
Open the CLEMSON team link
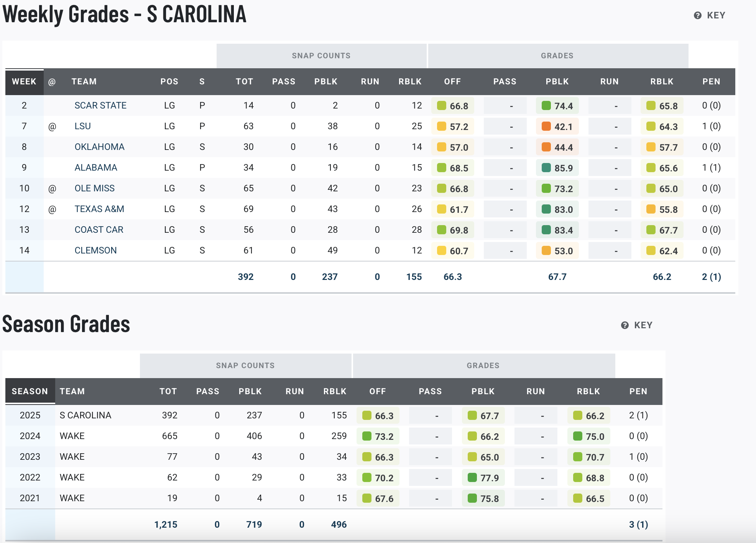pyautogui.click(x=95, y=250)
